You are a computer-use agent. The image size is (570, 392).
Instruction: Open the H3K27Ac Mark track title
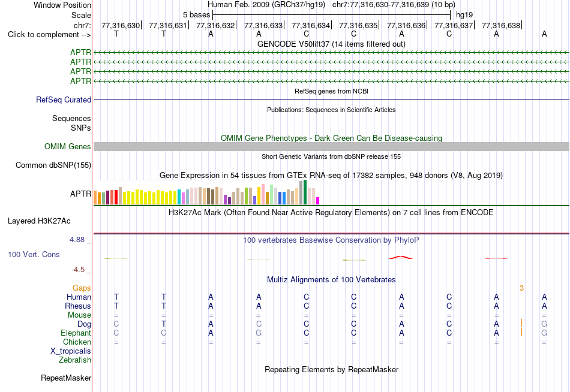331,213
